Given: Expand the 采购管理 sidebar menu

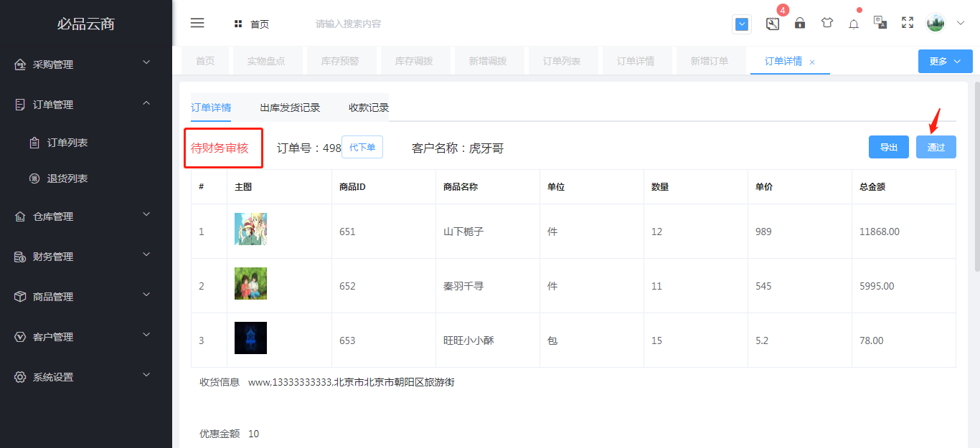Looking at the screenshot, I should pyautogui.click(x=86, y=65).
